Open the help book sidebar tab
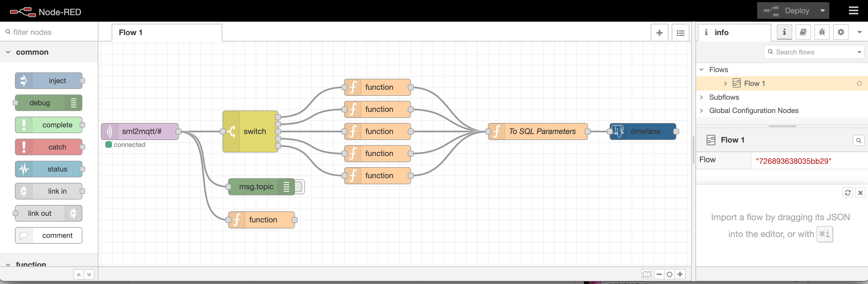The height and width of the screenshot is (284, 868). (803, 32)
